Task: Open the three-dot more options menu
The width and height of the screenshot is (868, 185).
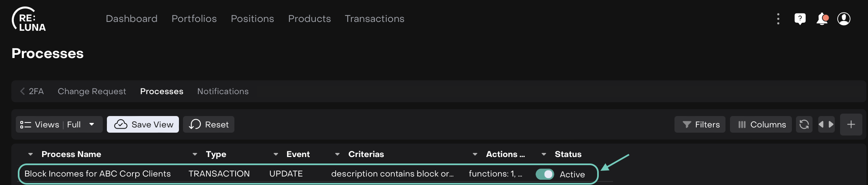Action: [778, 19]
